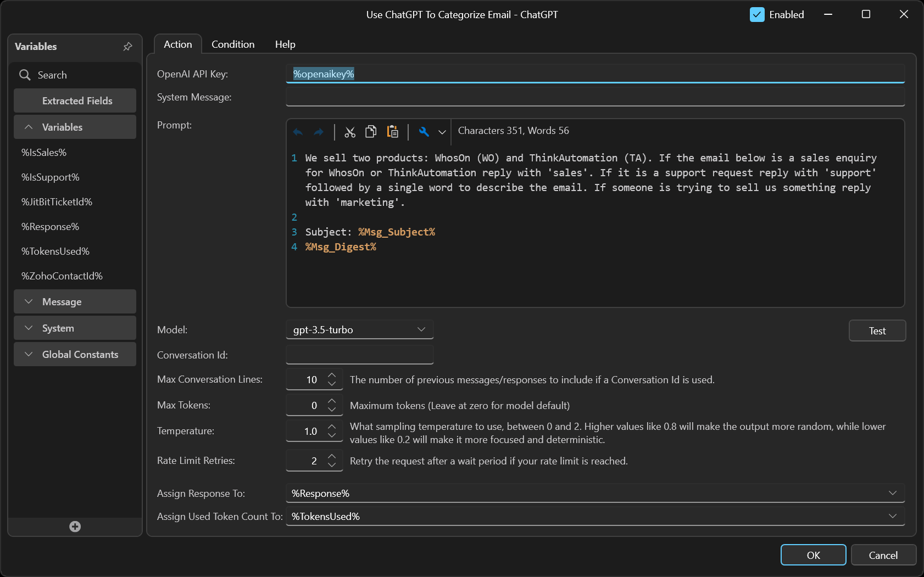924x577 pixels.
Task: Switch to the Condition tab
Action: click(233, 44)
